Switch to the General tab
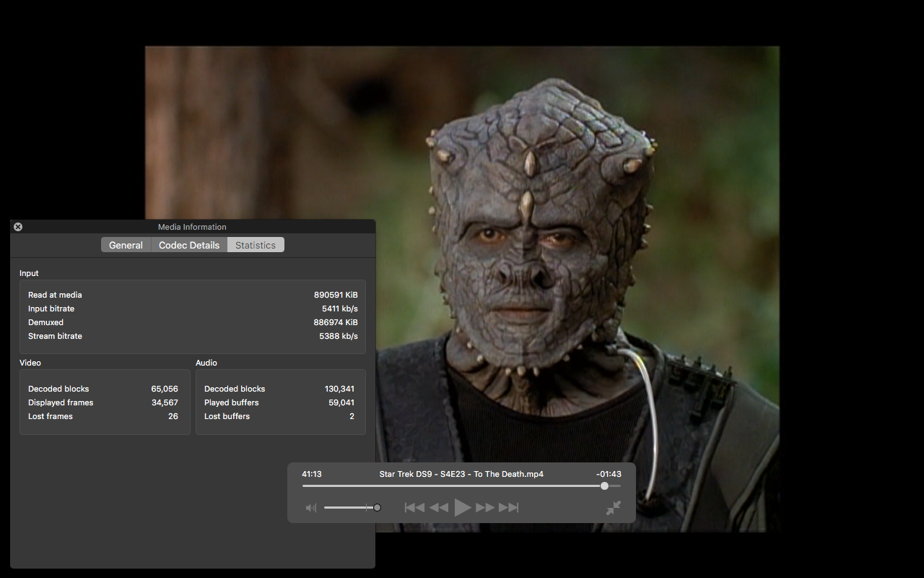 tap(126, 245)
